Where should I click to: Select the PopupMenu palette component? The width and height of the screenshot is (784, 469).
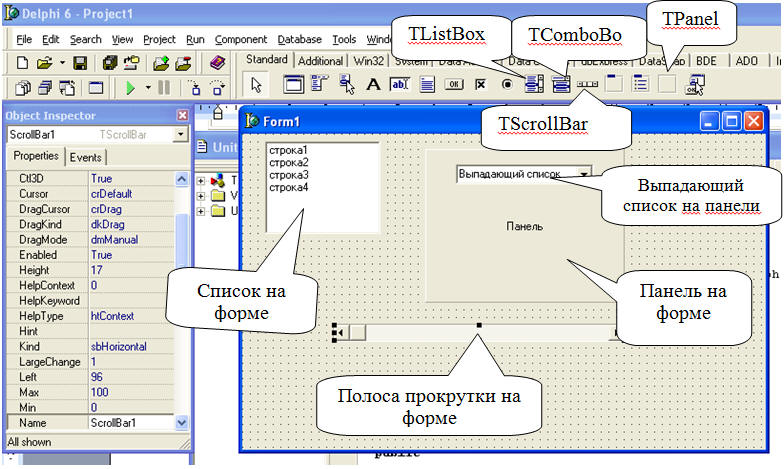pos(346,84)
